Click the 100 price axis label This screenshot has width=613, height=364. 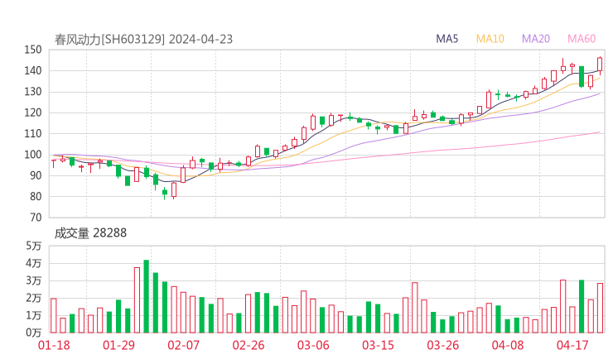pos(33,155)
